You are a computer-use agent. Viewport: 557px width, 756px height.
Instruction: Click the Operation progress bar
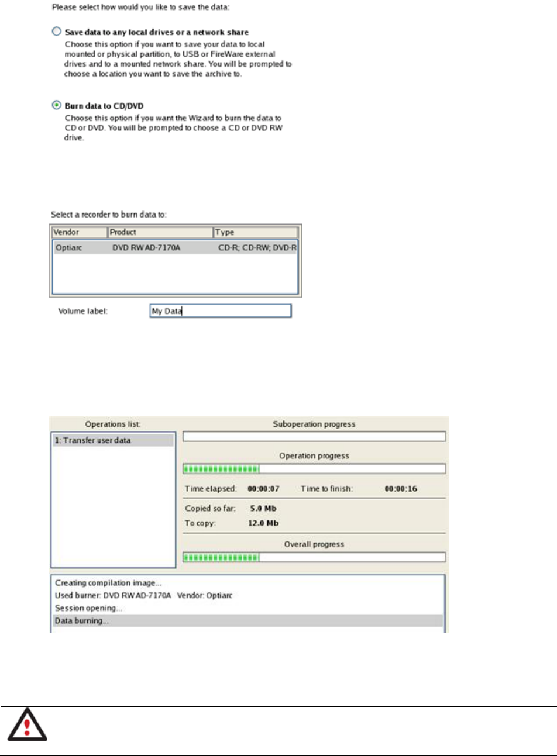point(314,469)
